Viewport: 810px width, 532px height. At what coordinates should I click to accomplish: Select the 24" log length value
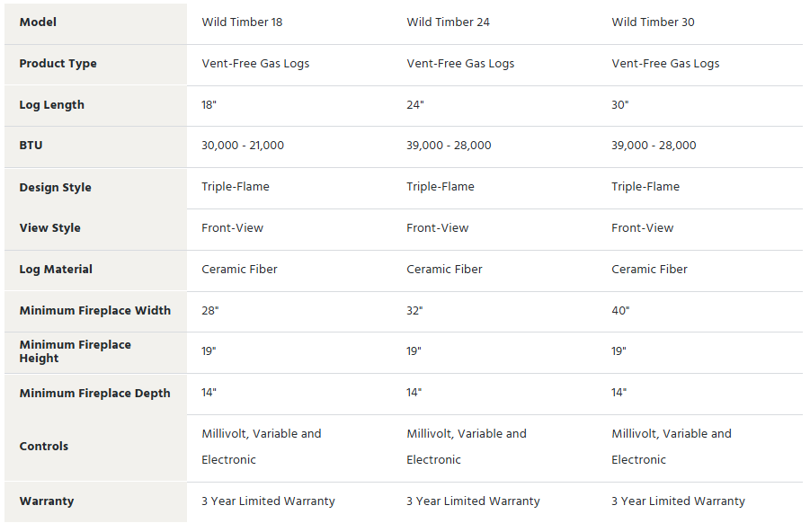coord(414,105)
